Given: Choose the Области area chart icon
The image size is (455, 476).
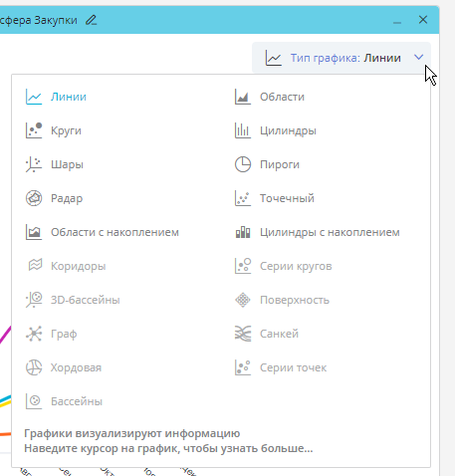Looking at the screenshot, I should 243,97.
